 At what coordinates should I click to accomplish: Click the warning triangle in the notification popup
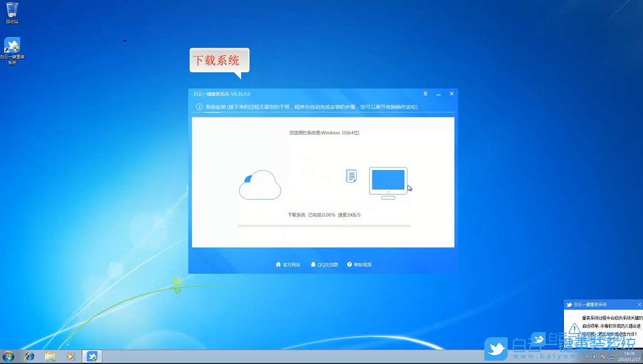[575, 328]
